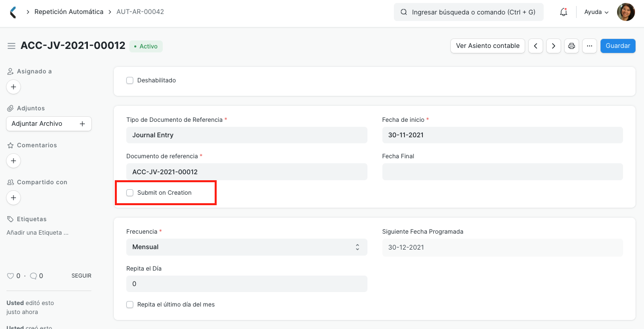The image size is (644, 329).
Task: Toggle the sidebar hamburger icon
Action: pyautogui.click(x=11, y=46)
